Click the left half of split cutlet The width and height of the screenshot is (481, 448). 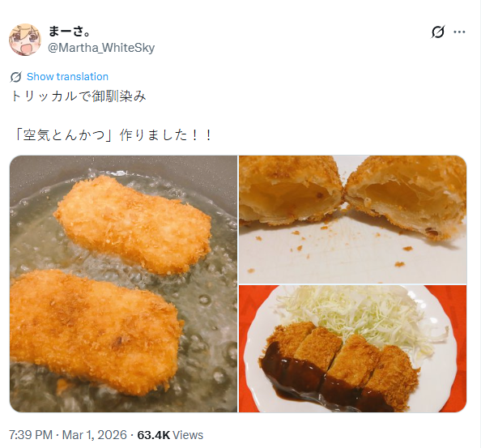tap(290, 190)
